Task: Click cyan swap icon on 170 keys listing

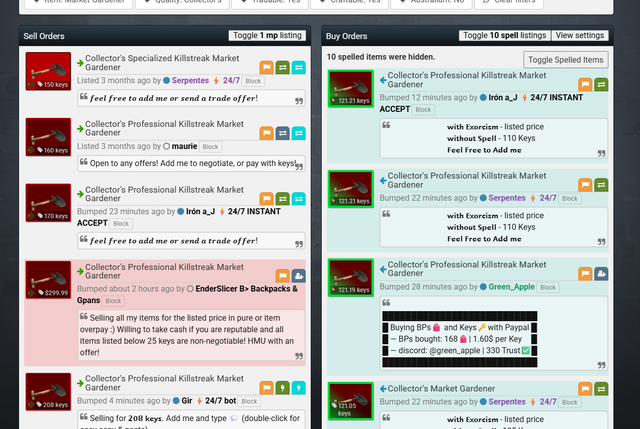Action: [298, 199]
